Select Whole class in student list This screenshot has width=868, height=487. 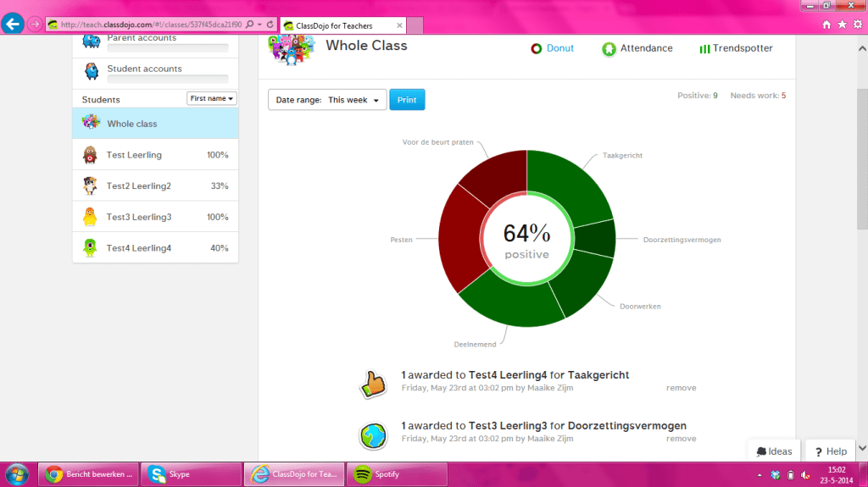click(155, 124)
